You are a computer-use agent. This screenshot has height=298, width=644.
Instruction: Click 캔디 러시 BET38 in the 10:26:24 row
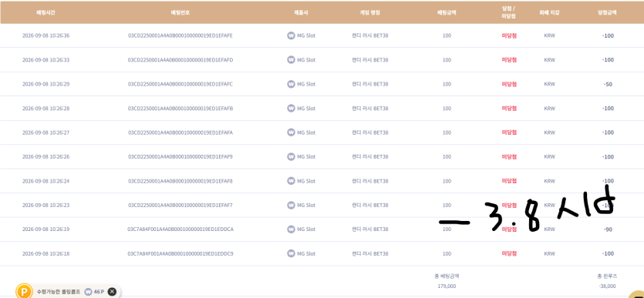click(x=370, y=181)
